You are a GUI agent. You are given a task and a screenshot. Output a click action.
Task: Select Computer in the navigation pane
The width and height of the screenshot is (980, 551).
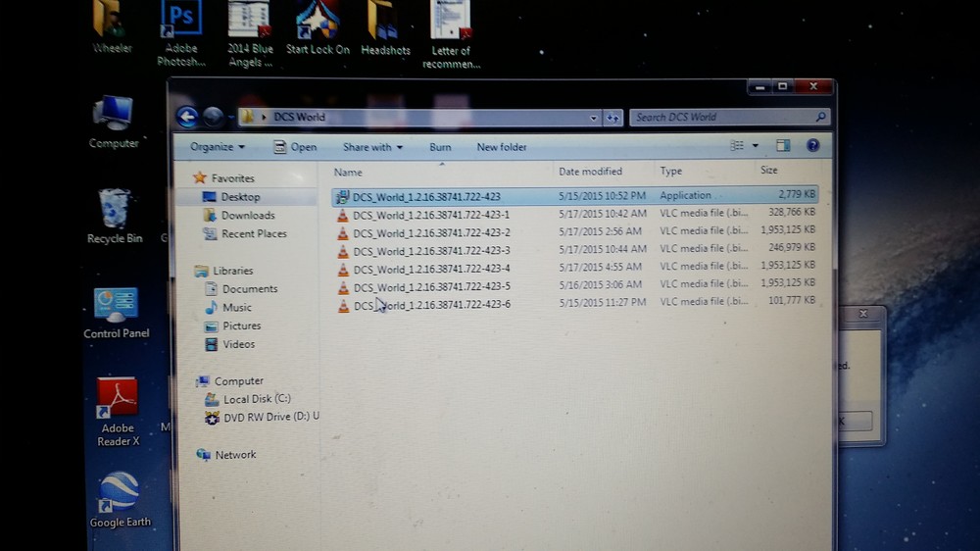(x=239, y=380)
